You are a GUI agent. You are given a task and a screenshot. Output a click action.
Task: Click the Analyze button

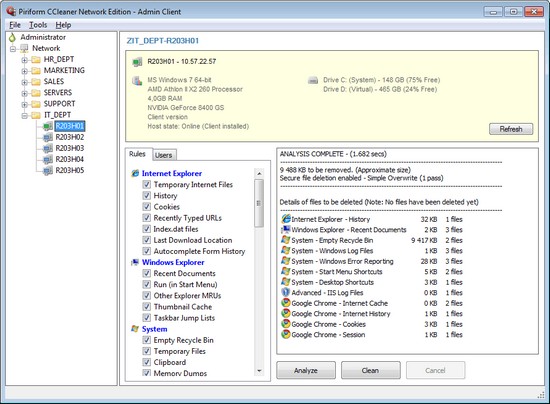pos(306,370)
